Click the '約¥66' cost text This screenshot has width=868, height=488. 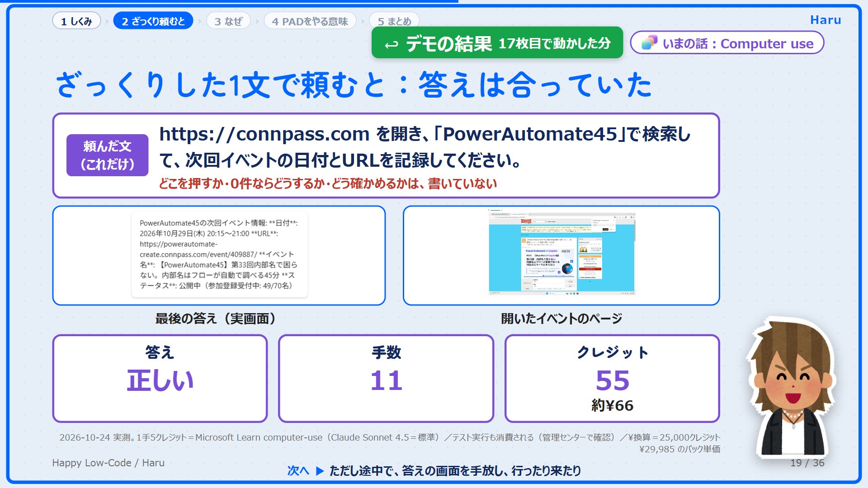tap(612, 405)
